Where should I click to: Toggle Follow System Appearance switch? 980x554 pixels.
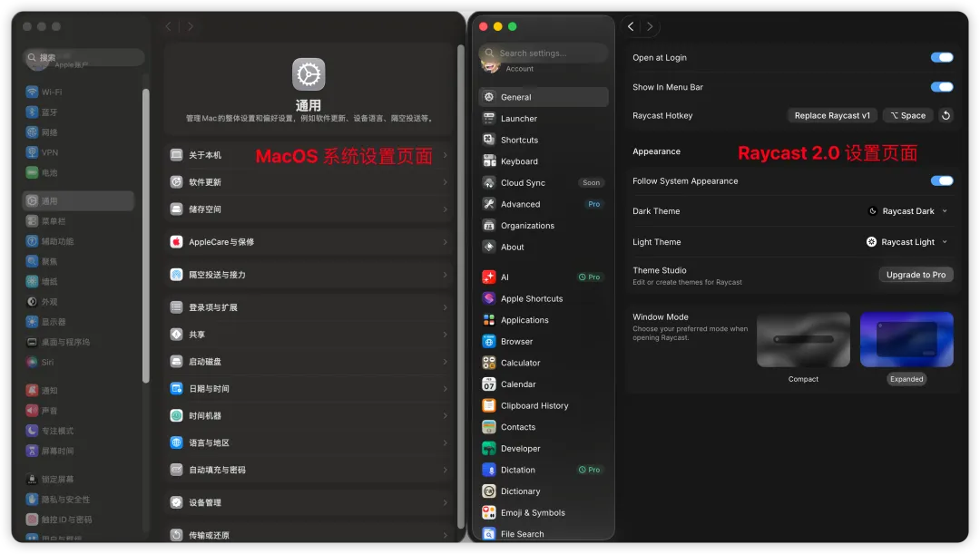pos(941,181)
